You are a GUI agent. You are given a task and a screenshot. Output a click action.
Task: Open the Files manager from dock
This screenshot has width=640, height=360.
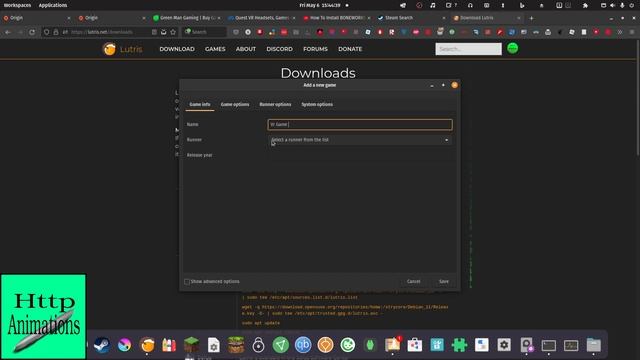pos(593,345)
